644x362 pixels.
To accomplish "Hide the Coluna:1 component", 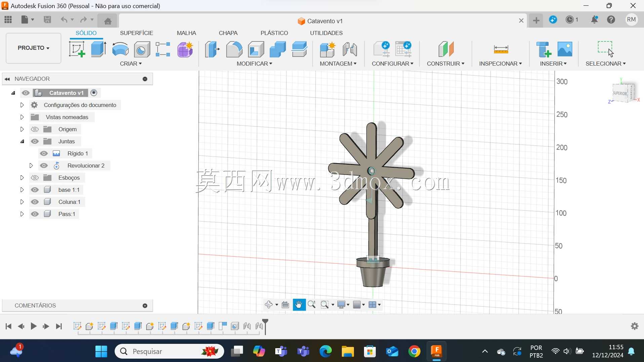I will click(35, 202).
